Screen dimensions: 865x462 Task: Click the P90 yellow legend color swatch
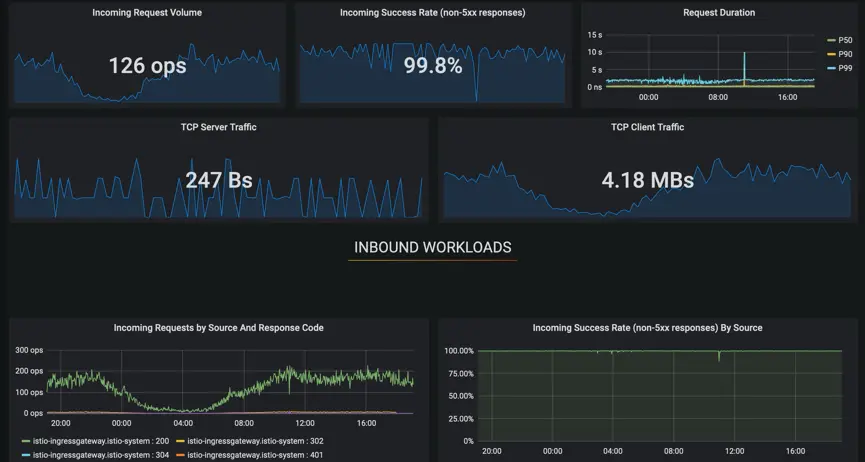[831, 54]
